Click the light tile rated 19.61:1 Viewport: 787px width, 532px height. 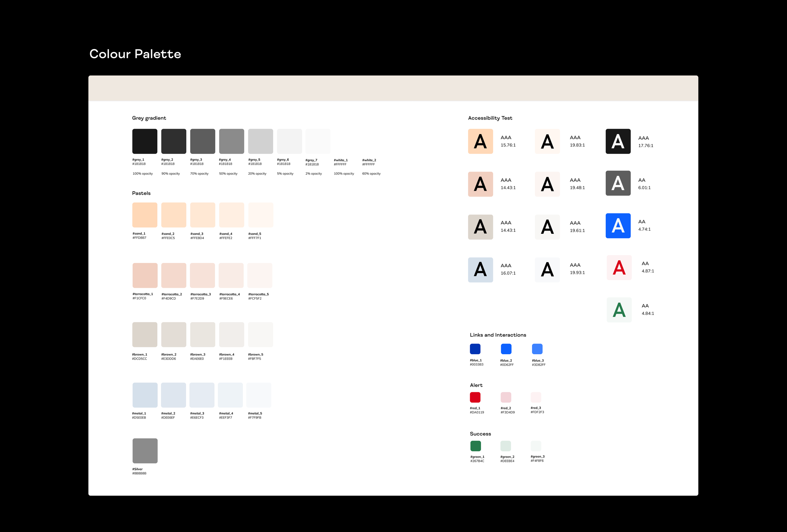(x=547, y=227)
